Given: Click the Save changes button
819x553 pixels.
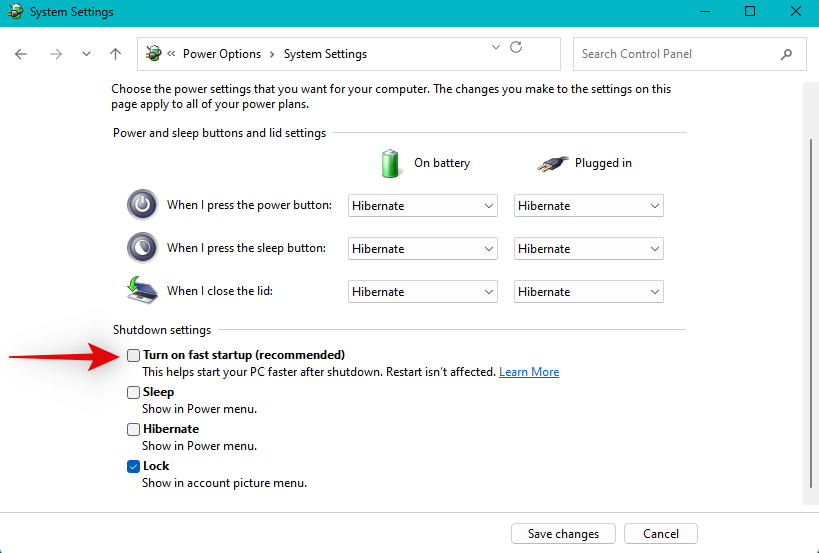Looking at the screenshot, I should pos(562,534).
